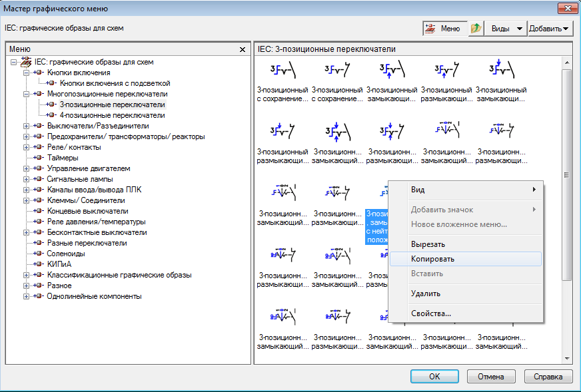Open the Добавить dropdown
Screen dimensions: 581x392
(x=550, y=29)
